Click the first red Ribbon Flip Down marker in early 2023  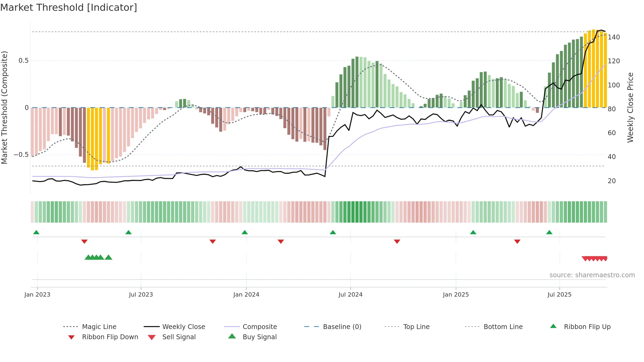[x=84, y=242]
